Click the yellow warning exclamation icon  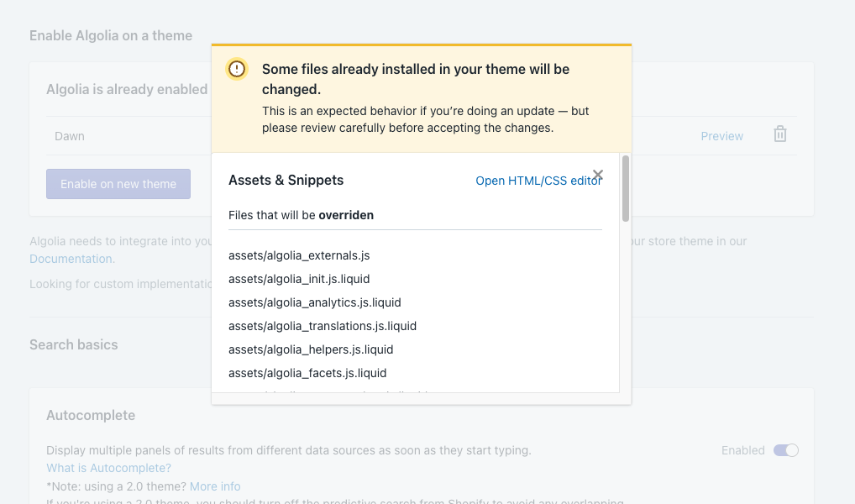(237, 69)
